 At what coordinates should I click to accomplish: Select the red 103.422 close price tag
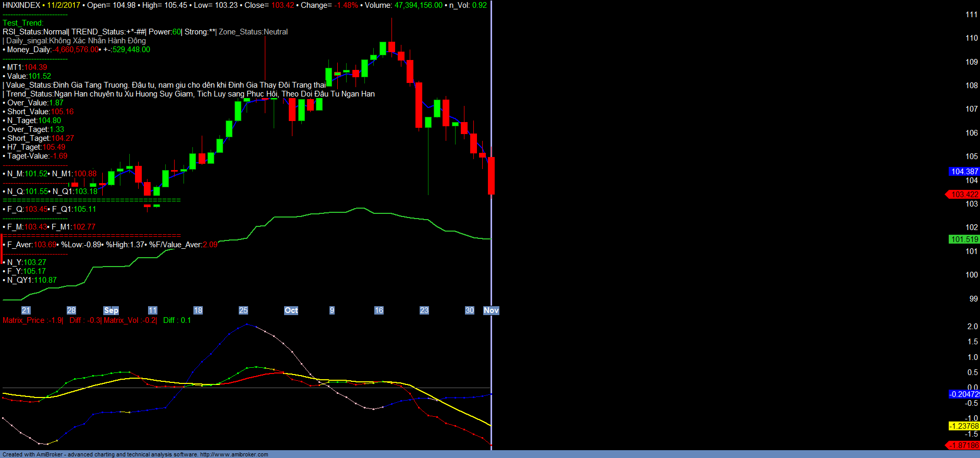coord(964,195)
